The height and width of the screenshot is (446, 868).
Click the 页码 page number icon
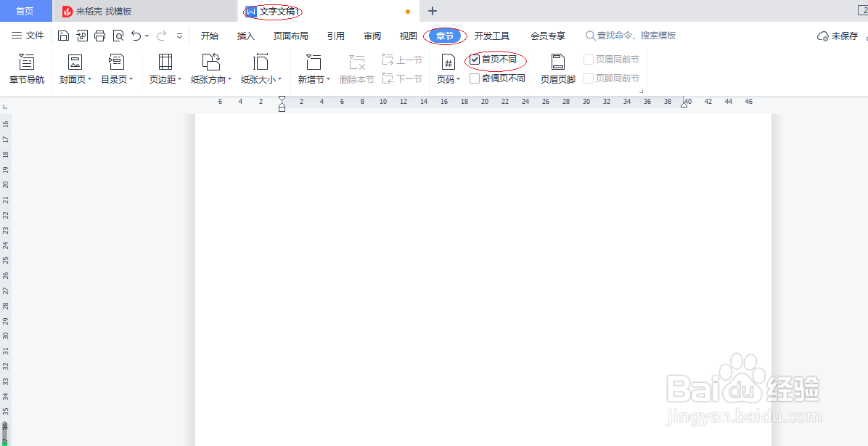[x=448, y=69]
